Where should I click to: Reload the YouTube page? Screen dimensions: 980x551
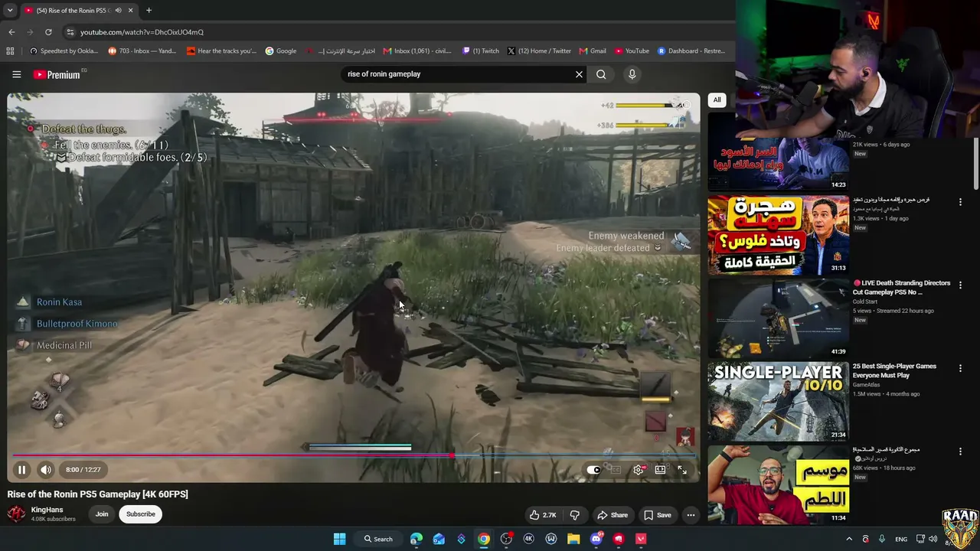click(48, 32)
